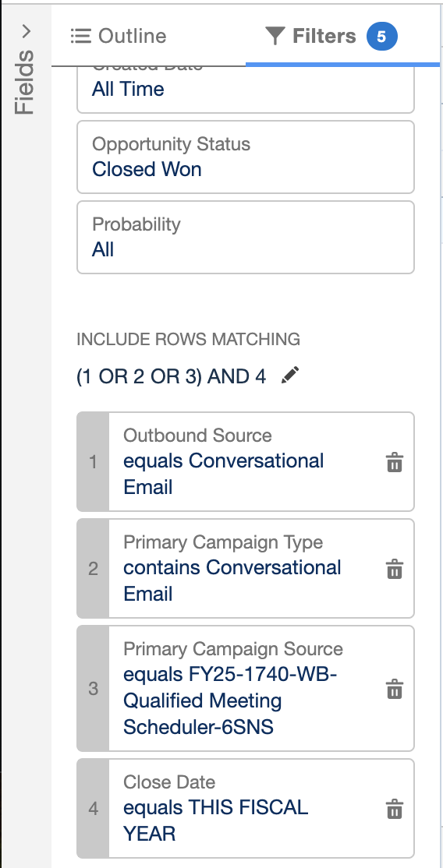Open the Opportunity Status Closed Won filter
443x868 pixels.
[x=246, y=157]
